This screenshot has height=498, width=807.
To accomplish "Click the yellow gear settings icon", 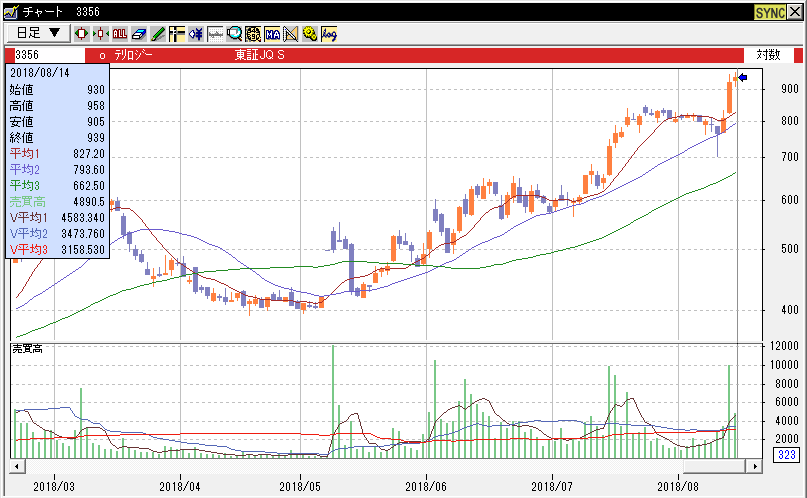I will pos(310,33).
